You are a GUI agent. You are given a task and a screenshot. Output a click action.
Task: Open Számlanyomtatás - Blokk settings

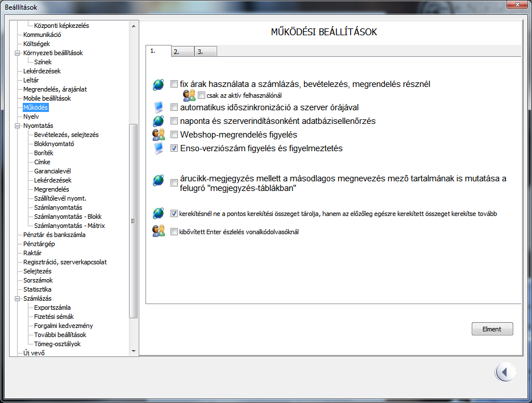pyautogui.click(x=68, y=217)
